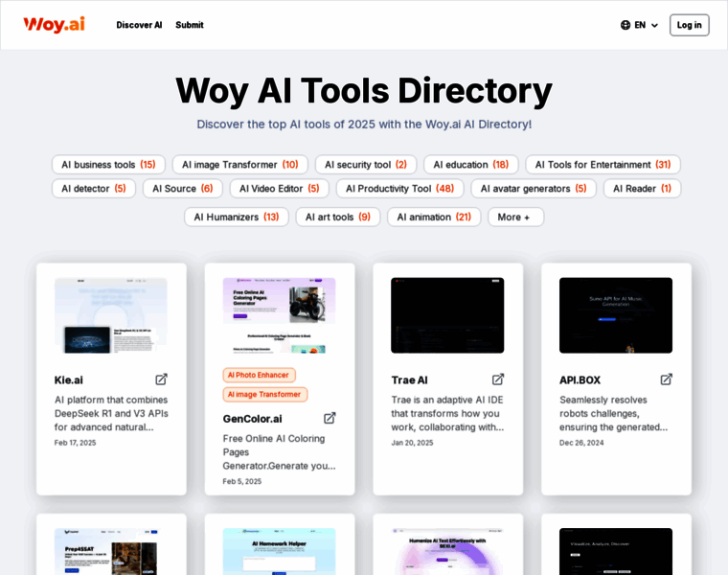Viewport: 728px width, 575px height.
Task: Open Visualize, Analyze, Discover card thumbnail
Action: click(x=616, y=551)
